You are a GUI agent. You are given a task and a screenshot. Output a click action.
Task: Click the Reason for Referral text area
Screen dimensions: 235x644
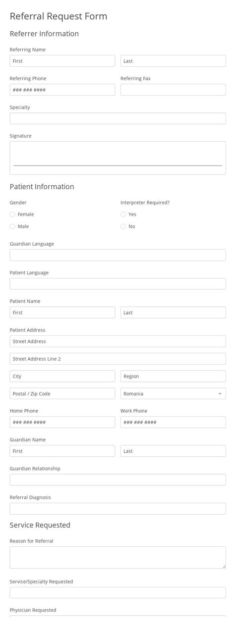click(x=117, y=558)
